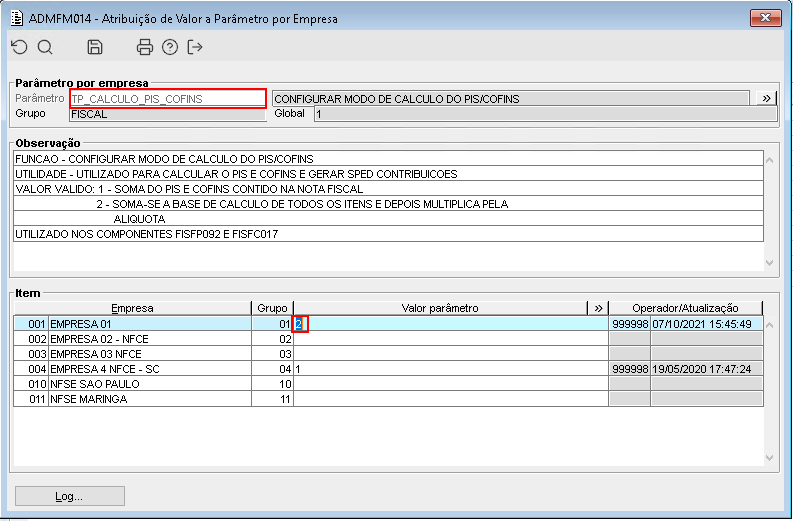This screenshot has height=521, width=793.
Task: Click the undo/refresh arrow toolbar icon
Action: (x=19, y=47)
